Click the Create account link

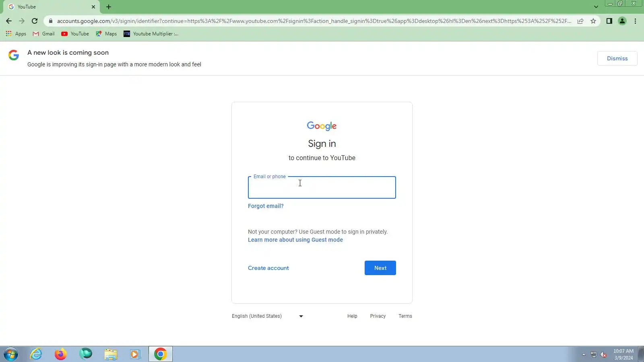pyautogui.click(x=268, y=268)
